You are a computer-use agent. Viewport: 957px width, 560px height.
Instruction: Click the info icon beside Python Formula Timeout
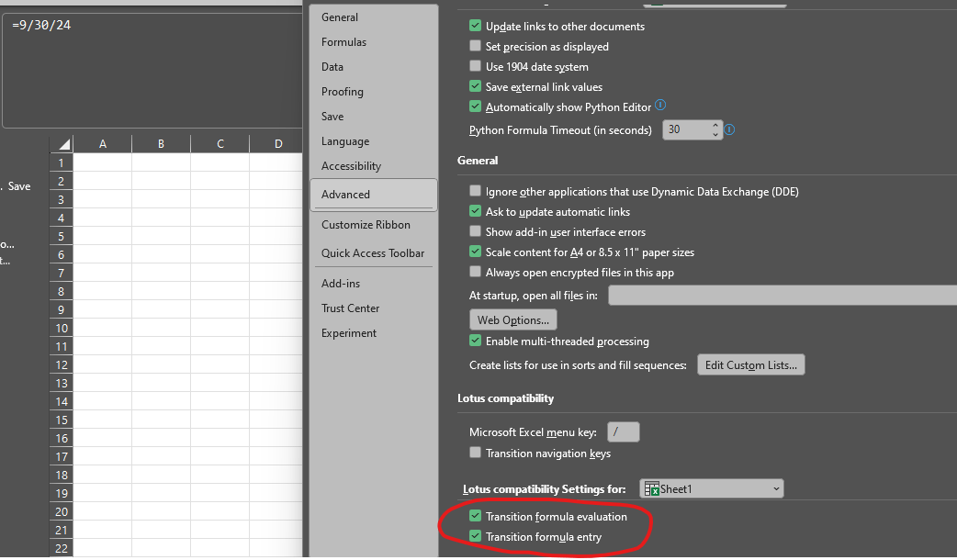coord(729,129)
